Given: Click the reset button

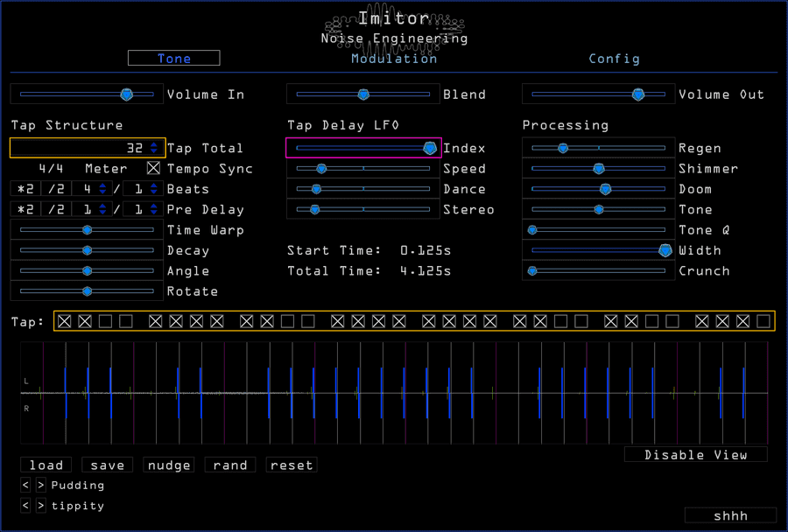Looking at the screenshot, I should coord(292,465).
